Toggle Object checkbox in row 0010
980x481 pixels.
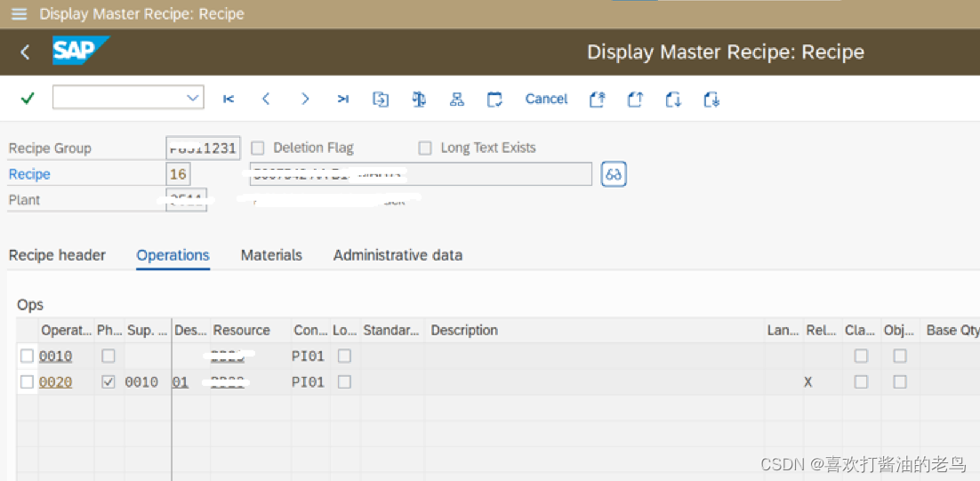(x=900, y=356)
